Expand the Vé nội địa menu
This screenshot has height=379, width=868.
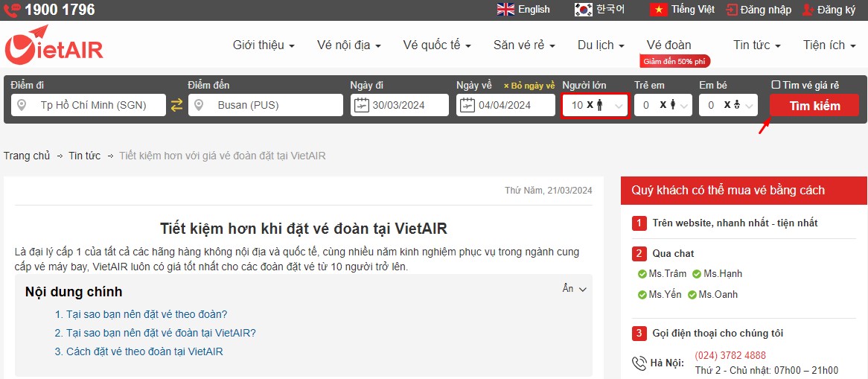(348, 45)
